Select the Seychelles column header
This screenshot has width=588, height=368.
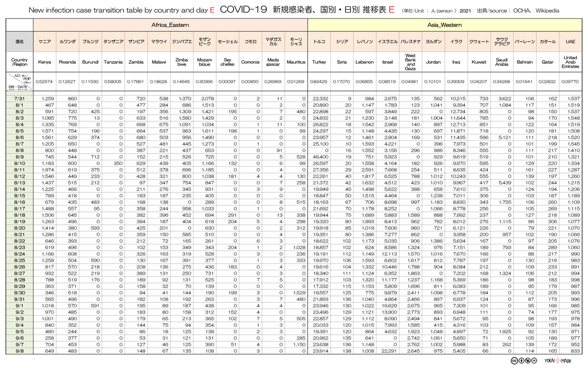(x=227, y=62)
